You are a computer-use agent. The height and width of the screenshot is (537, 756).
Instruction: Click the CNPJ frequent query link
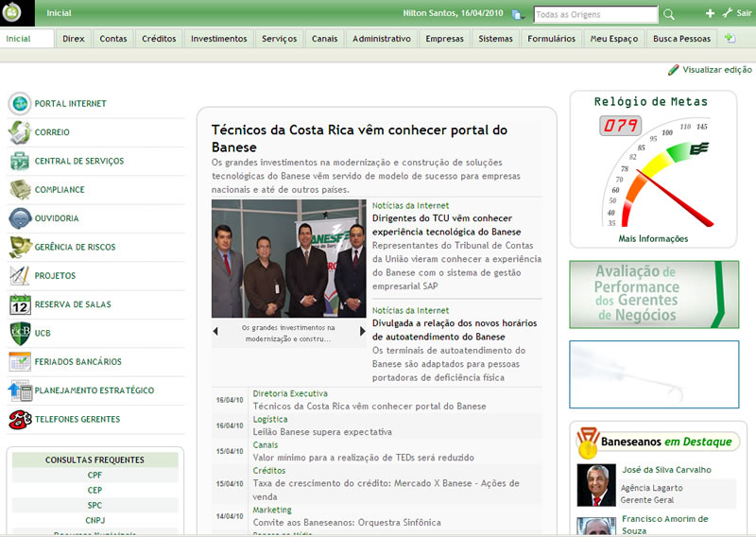[95, 520]
